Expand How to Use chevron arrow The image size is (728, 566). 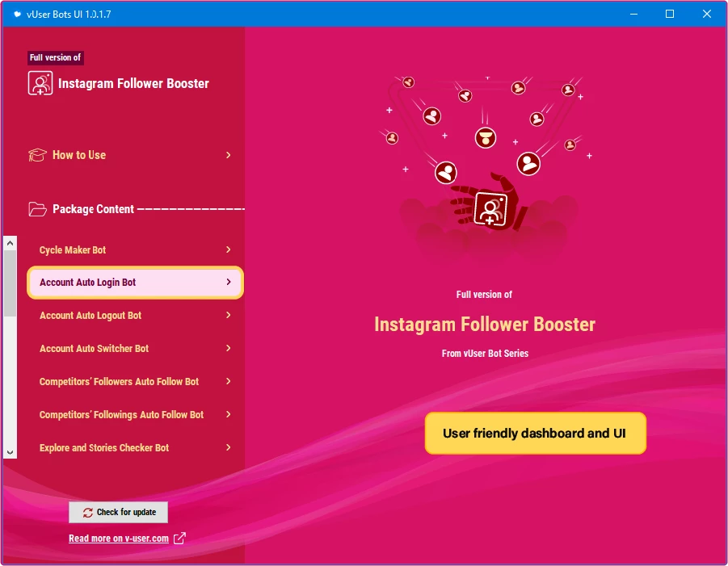(229, 155)
